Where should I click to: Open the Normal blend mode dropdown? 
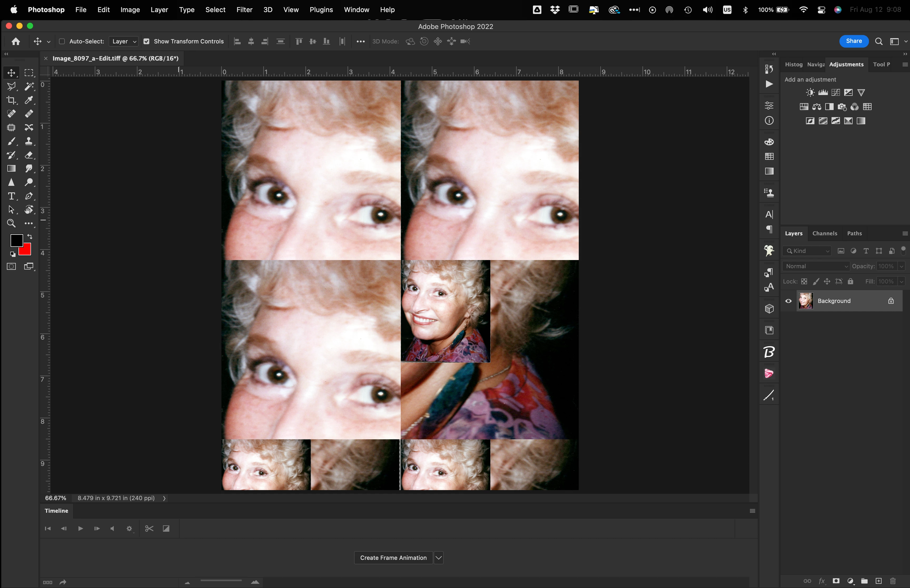tap(816, 266)
